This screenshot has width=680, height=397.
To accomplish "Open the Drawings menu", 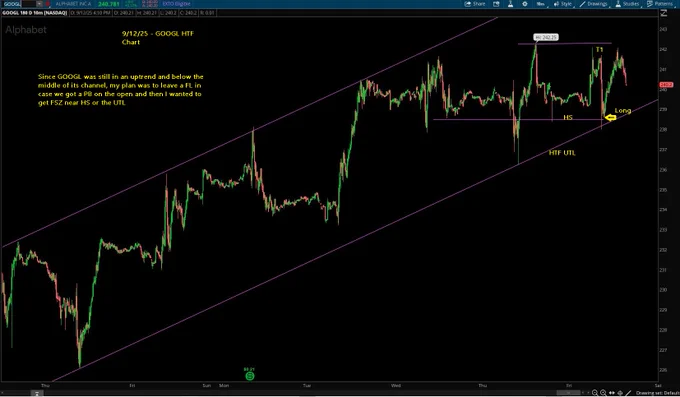I will (594, 4).
